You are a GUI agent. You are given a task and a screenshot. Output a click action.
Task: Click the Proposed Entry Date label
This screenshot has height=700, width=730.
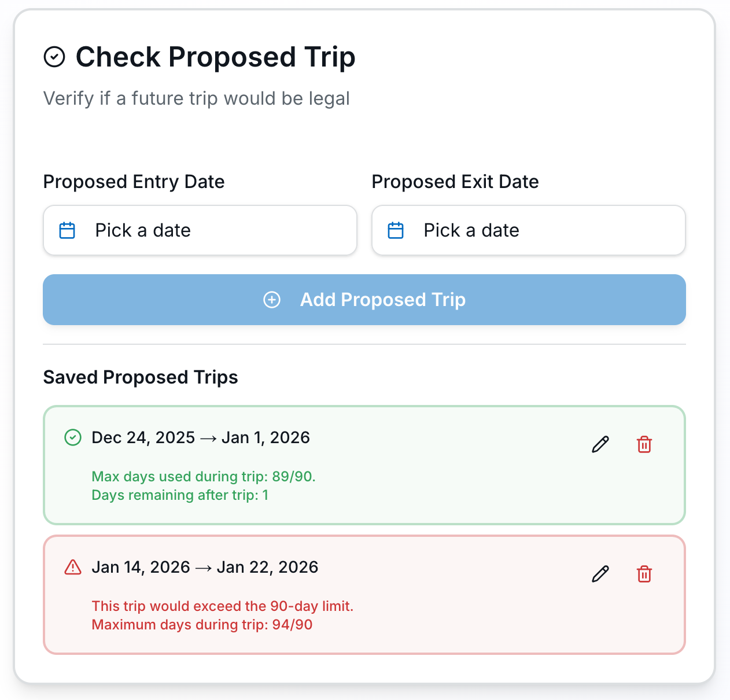tap(134, 181)
